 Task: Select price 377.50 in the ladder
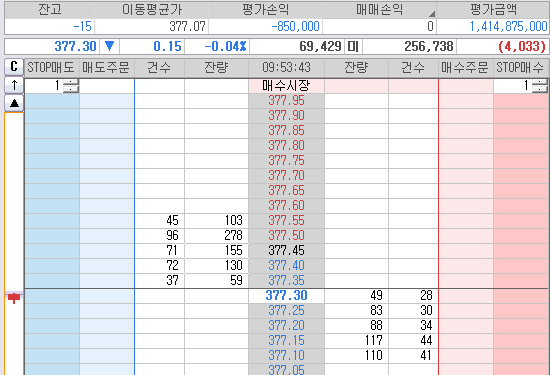pyautogui.click(x=286, y=235)
